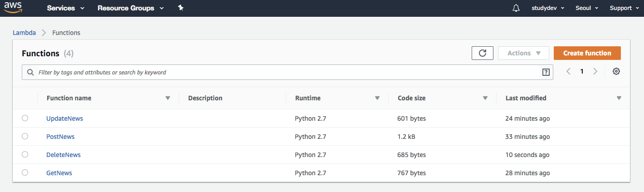Open the Seoul region dropdown
Viewport: 644px width, 192px height.
click(x=587, y=8)
